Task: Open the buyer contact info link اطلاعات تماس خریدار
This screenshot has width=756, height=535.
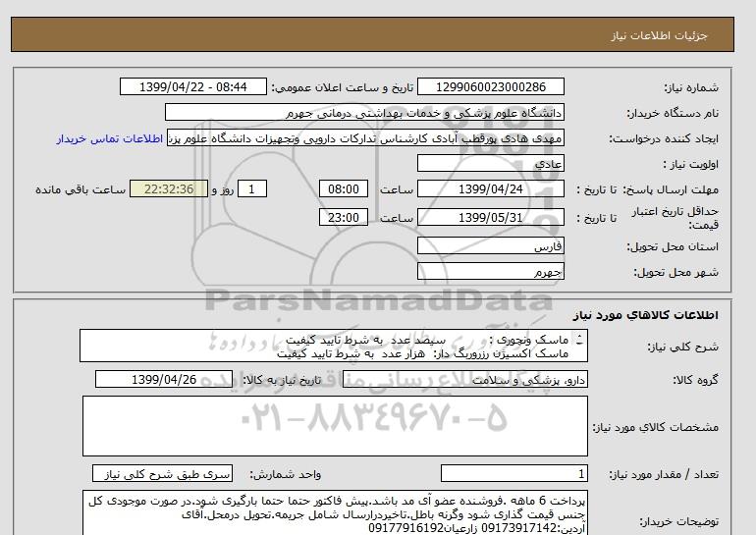Action: (109, 138)
